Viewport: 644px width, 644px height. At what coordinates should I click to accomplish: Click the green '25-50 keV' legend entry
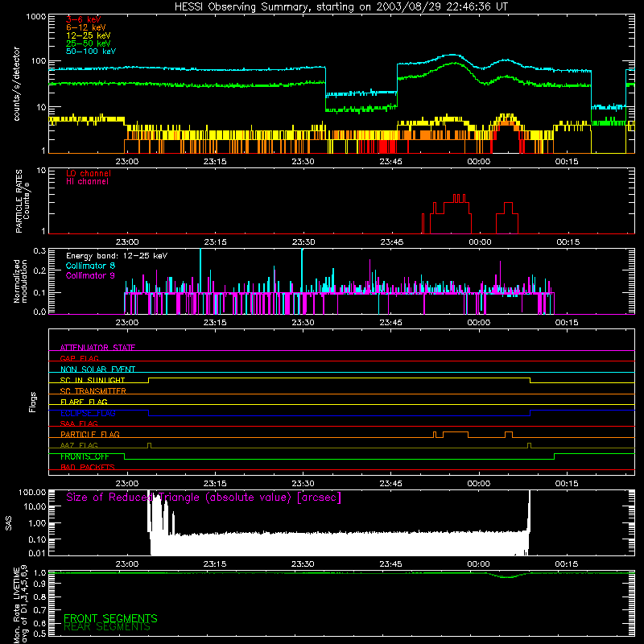click(x=89, y=43)
